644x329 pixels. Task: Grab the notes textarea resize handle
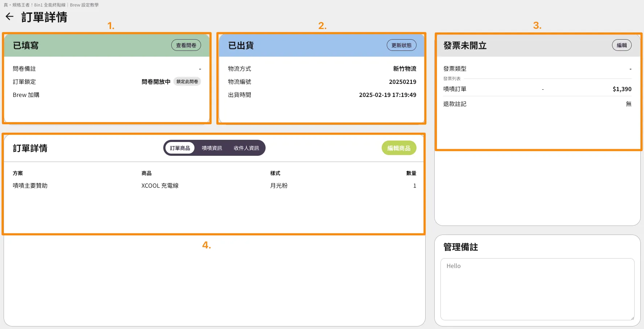tap(632, 318)
